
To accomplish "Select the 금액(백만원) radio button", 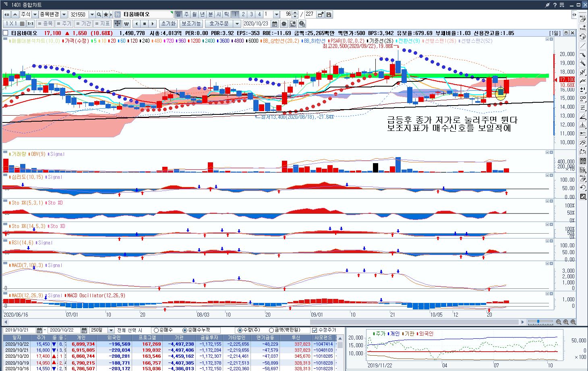I will [271, 330].
